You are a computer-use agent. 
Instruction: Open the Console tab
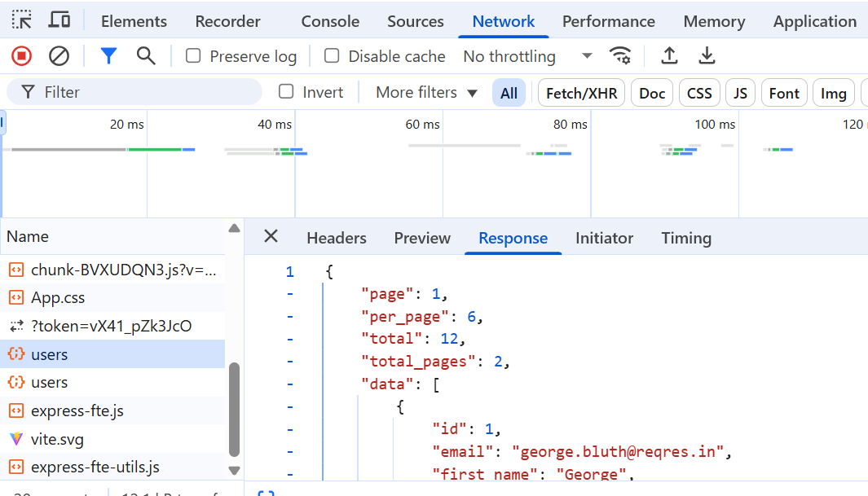click(x=330, y=21)
